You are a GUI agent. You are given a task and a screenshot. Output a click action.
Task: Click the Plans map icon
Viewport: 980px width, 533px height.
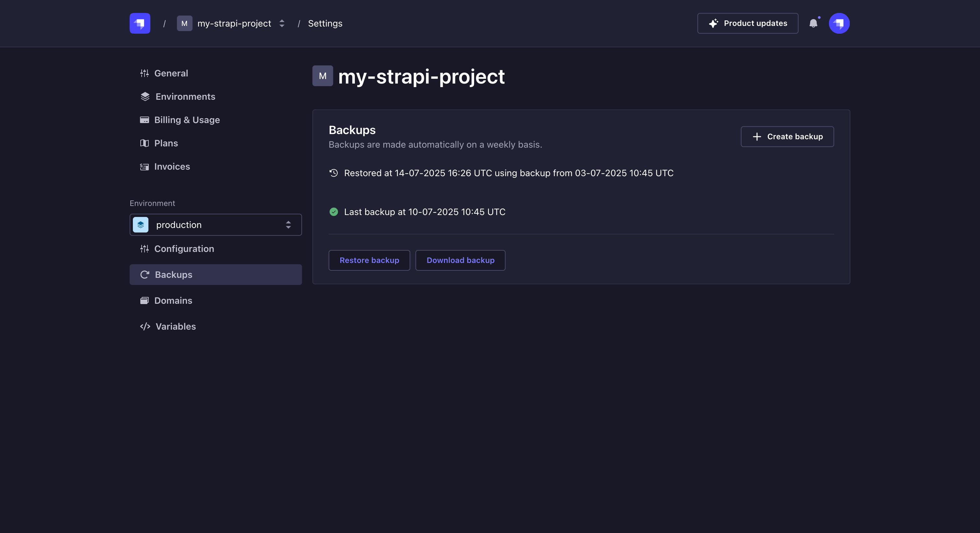(x=144, y=143)
